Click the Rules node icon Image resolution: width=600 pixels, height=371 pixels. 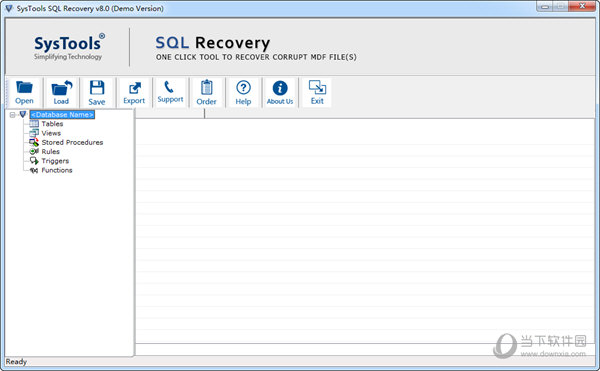(34, 151)
